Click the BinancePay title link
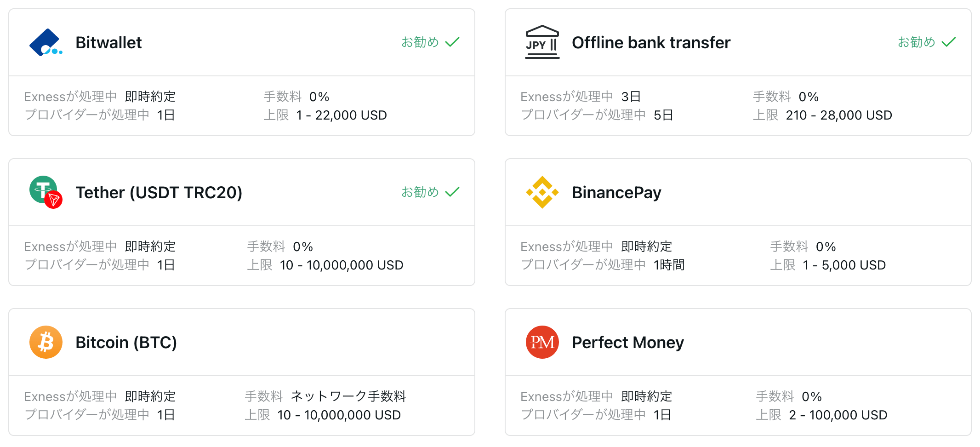The height and width of the screenshot is (447, 980). tap(616, 192)
